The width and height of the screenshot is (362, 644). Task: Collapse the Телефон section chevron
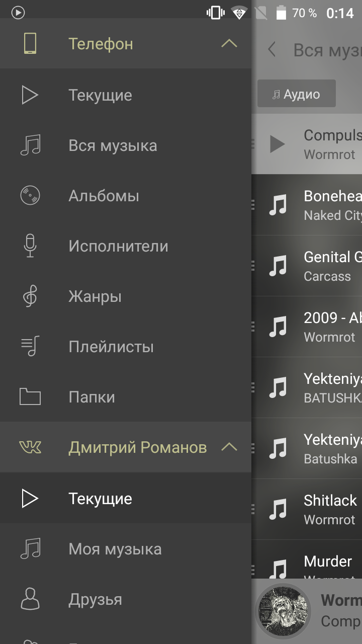229,44
